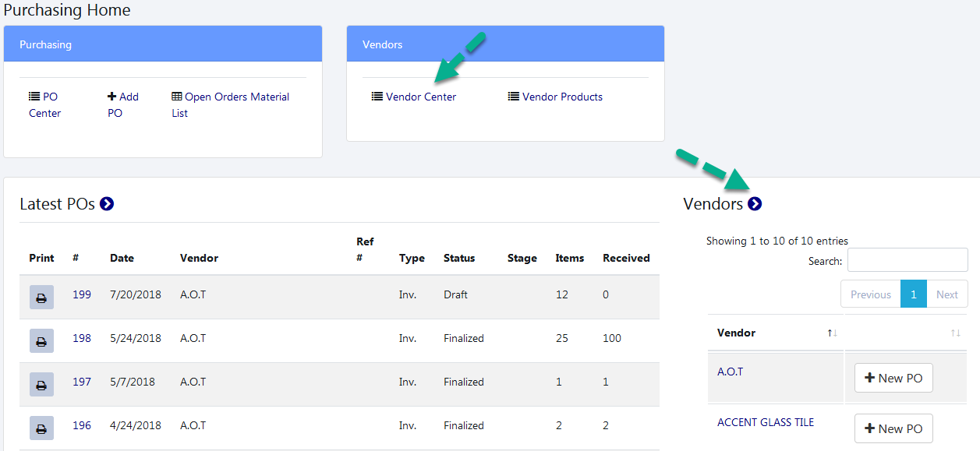Open the Latest POs arrow icon
The image size is (980, 451).
point(107,204)
